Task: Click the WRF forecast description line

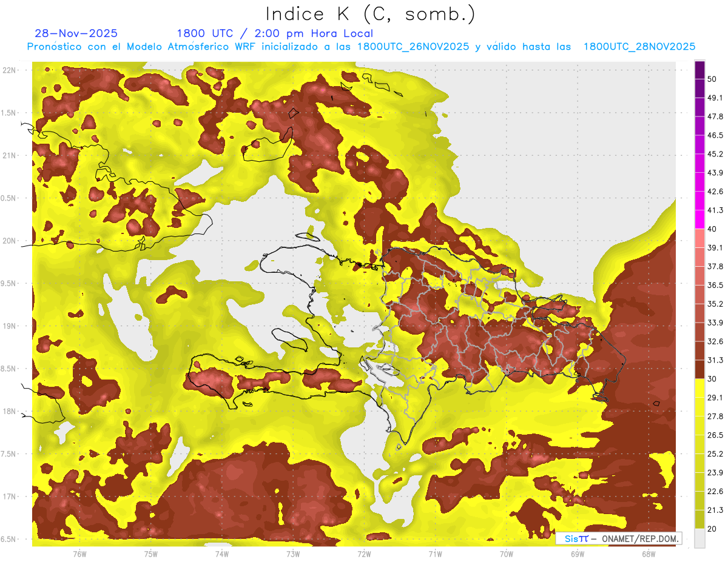Action: tap(361, 47)
